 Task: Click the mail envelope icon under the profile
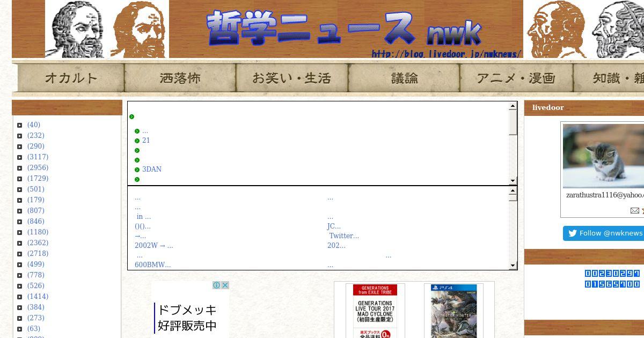pos(634,211)
